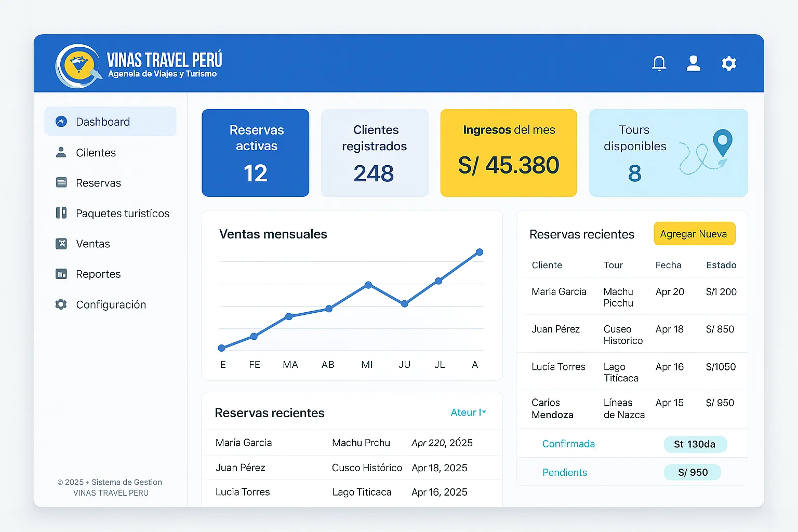Click the Clientes person icon
The width and height of the screenshot is (798, 532).
click(x=61, y=152)
